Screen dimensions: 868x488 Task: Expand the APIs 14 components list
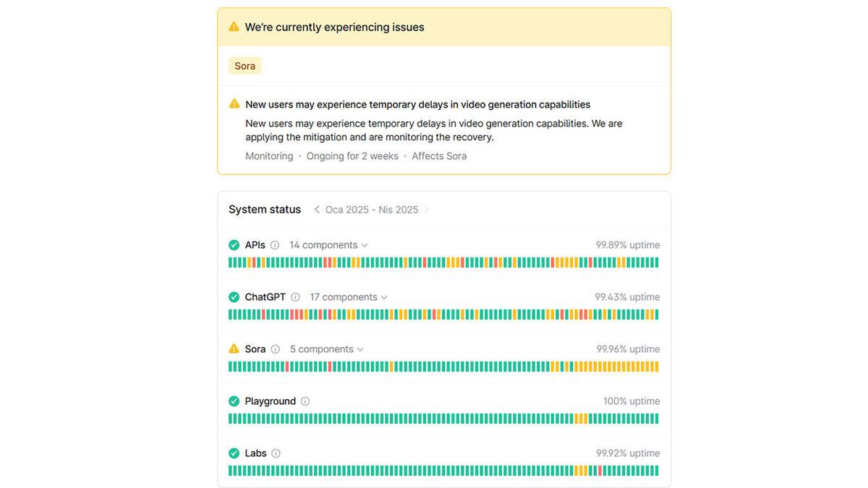coord(328,245)
